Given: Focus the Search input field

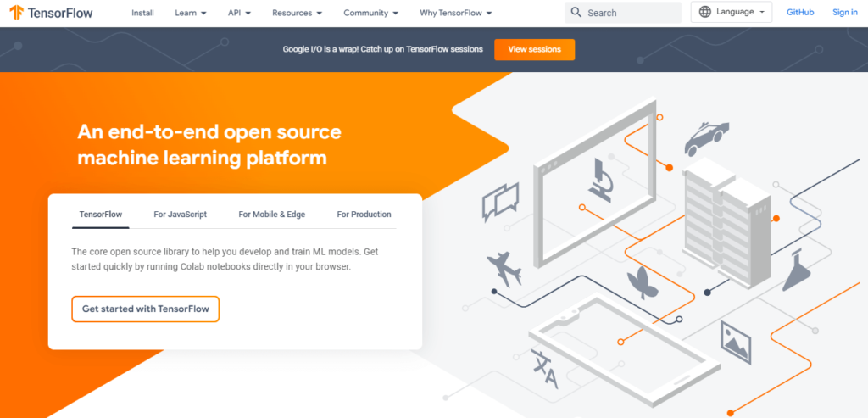Looking at the screenshot, I should [x=623, y=12].
